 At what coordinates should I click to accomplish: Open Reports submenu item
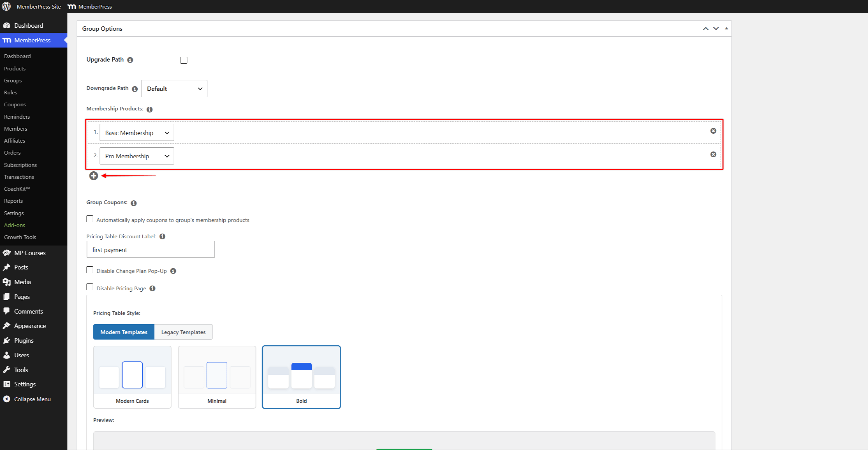[13, 201]
